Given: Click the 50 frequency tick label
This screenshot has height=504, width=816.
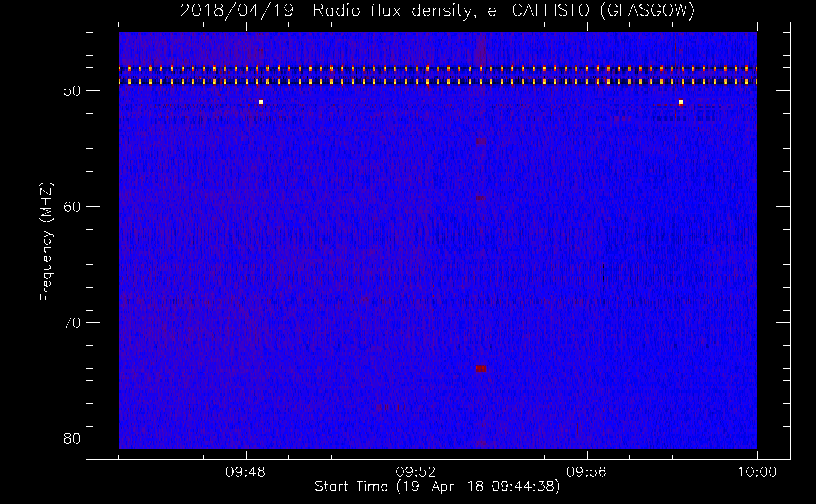Looking at the screenshot, I should pyautogui.click(x=72, y=91).
